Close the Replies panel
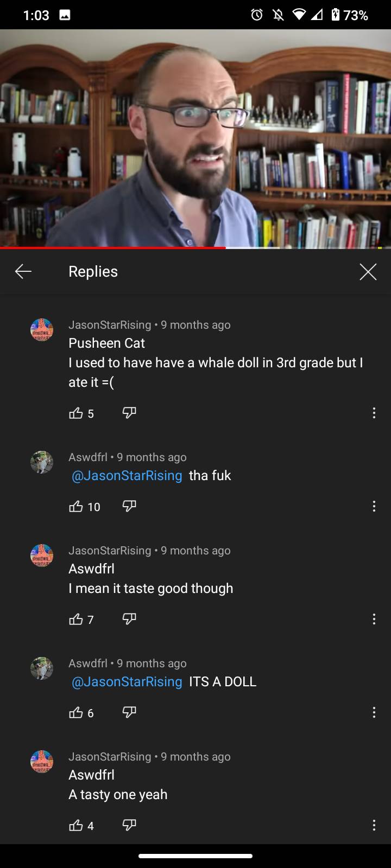This screenshot has height=868, width=391. (x=368, y=271)
